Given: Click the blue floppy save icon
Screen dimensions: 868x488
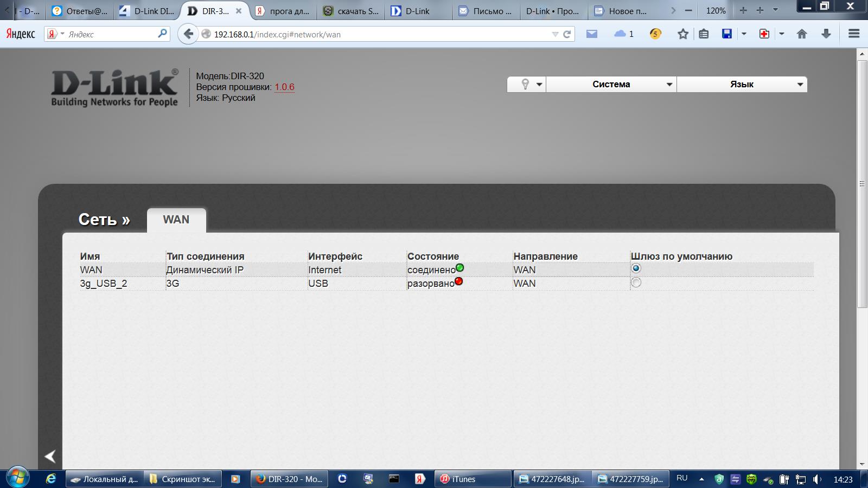Looking at the screenshot, I should tap(727, 34).
